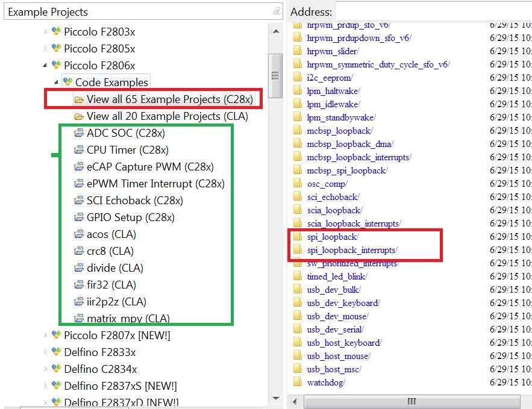Click folder icon for View all 65 Example Projects
Viewport: 532px width, 409px height.
tap(79, 99)
